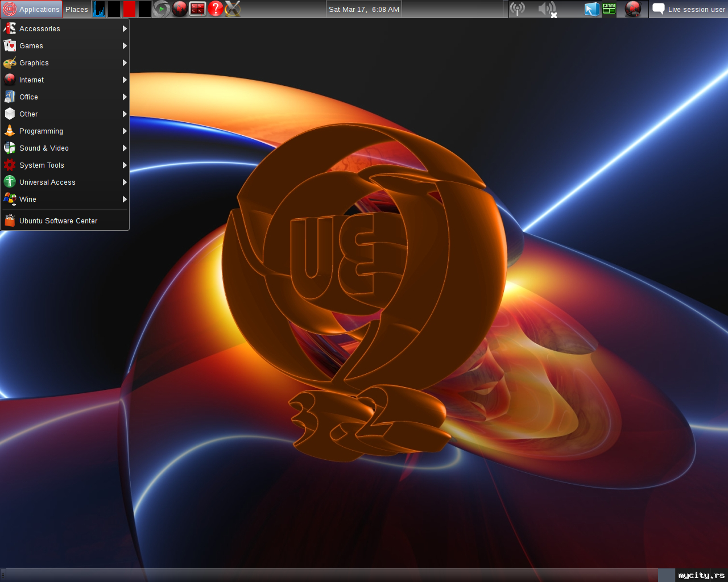Expand the Graphics category
The height and width of the screenshot is (582, 728).
click(65, 63)
